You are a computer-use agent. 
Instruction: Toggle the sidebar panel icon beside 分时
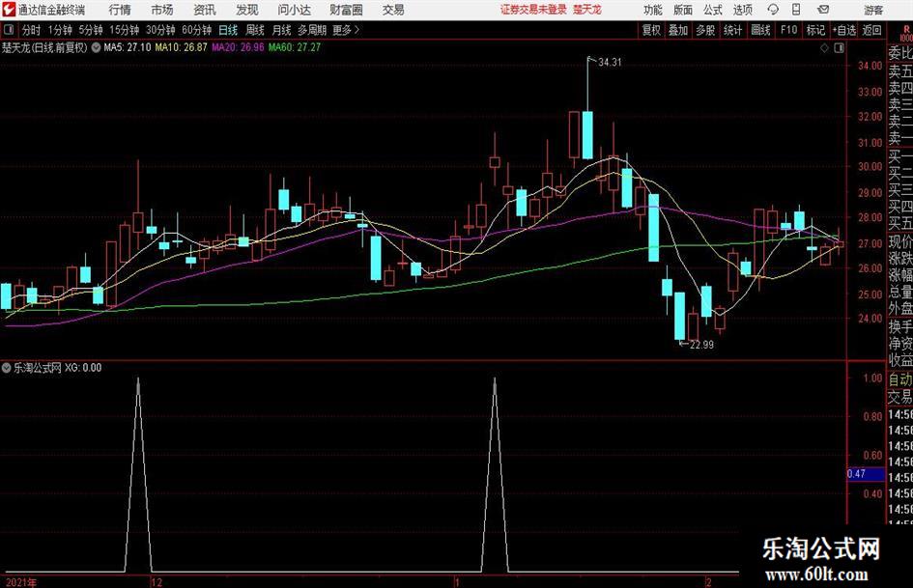pyautogui.click(x=9, y=30)
